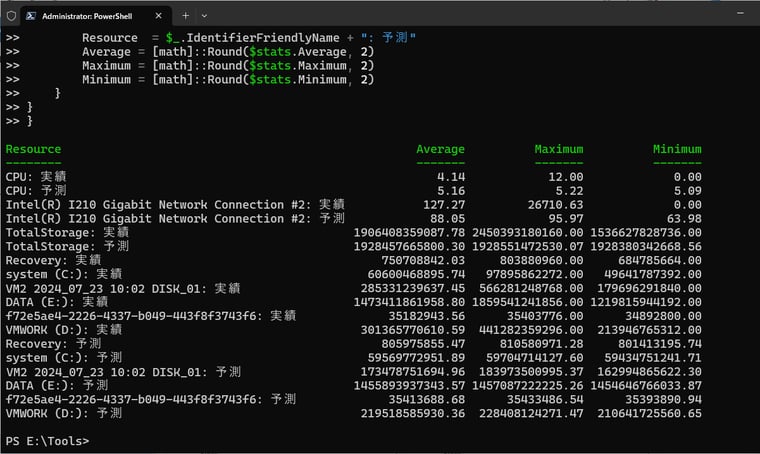Click the 'Maximum = [math]::Round' code line
Image resolution: width=760 pixels, height=454 pixels.
click(228, 65)
